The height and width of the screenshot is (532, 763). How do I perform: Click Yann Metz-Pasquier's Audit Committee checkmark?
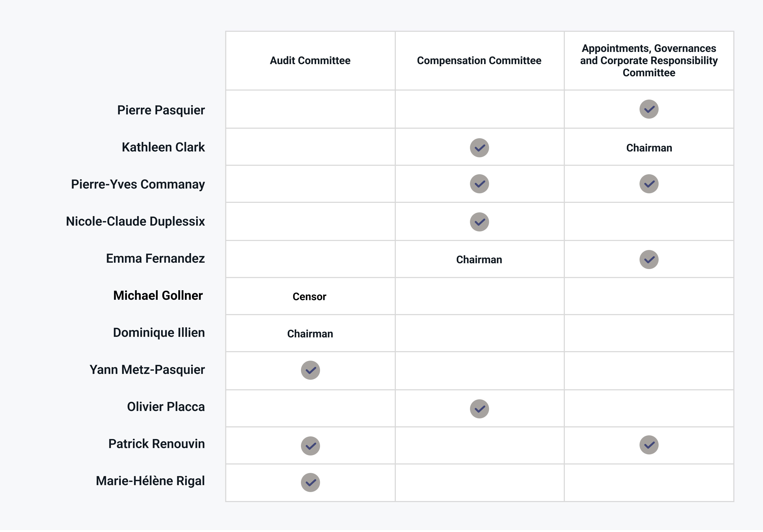(310, 370)
